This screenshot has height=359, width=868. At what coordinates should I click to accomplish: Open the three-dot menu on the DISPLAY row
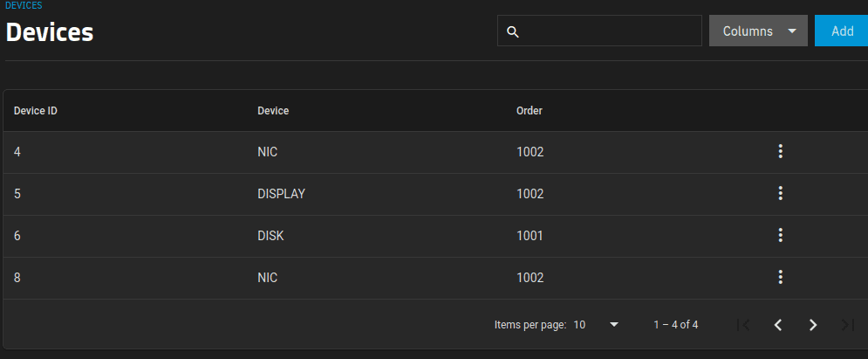[x=780, y=193]
